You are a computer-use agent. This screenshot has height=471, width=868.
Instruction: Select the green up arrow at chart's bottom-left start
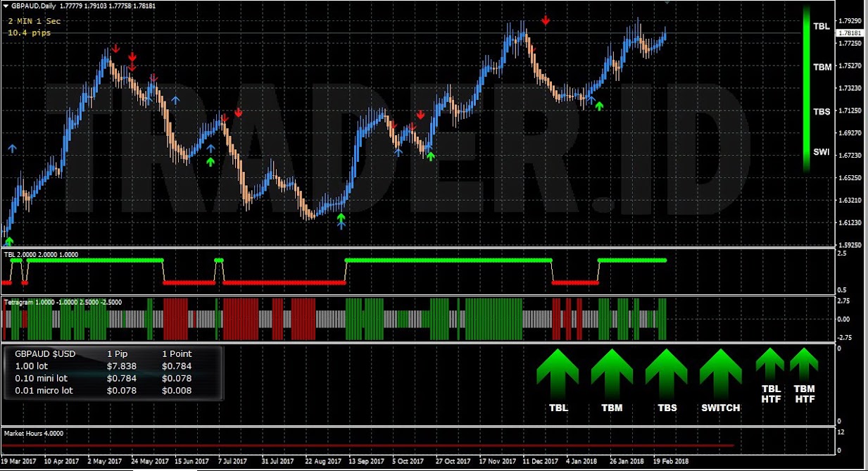pyautogui.click(x=9, y=241)
